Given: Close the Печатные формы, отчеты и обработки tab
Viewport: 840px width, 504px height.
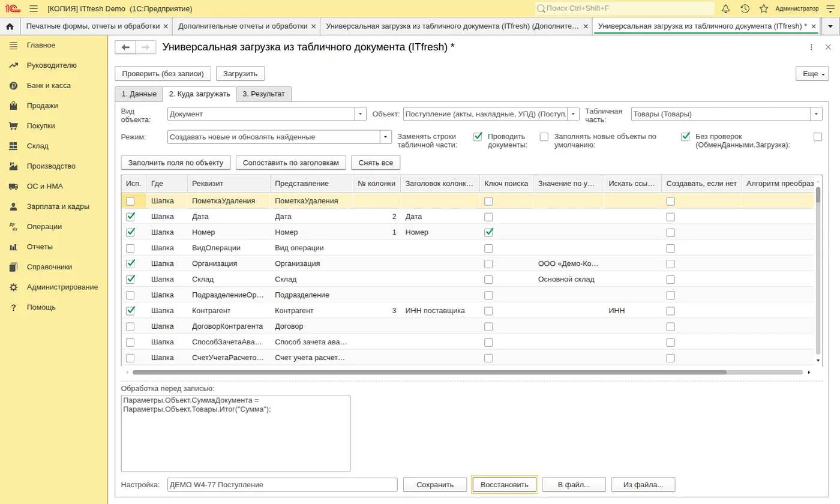Looking at the screenshot, I should pos(165,26).
